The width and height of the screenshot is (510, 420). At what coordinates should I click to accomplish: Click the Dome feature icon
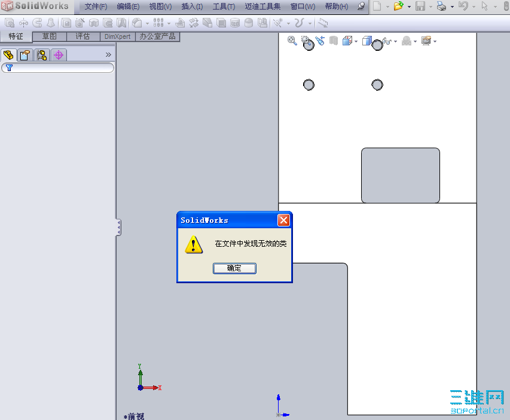tap(249, 23)
